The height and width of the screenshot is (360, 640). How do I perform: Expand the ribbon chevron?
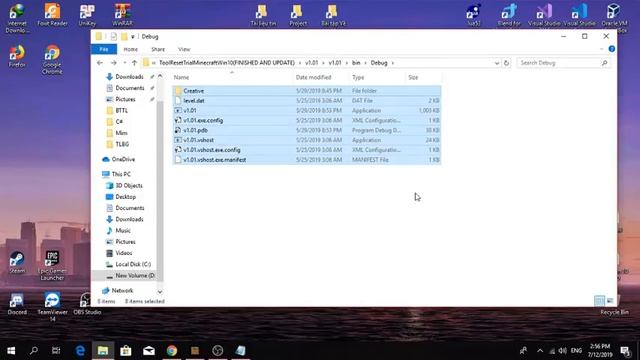tap(602, 49)
